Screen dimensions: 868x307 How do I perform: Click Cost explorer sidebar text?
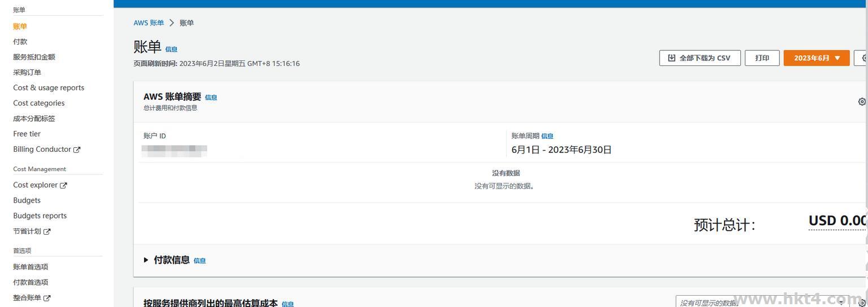(x=36, y=185)
